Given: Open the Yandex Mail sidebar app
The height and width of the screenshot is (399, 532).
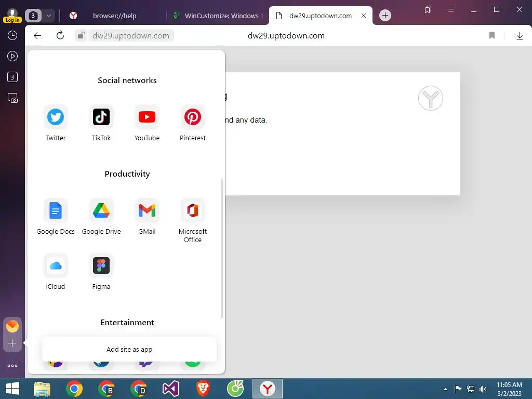Looking at the screenshot, I should click(12, 326).
